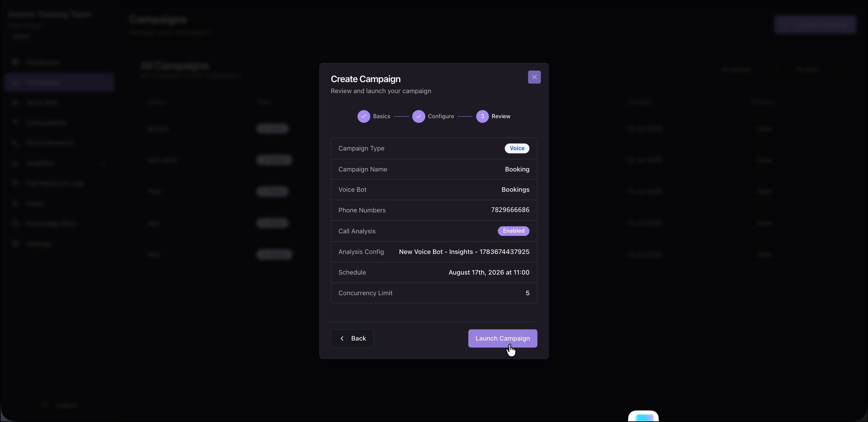Click the Configure step checkmark icon
Screen dimensions: 868x422
click(419, 116)
